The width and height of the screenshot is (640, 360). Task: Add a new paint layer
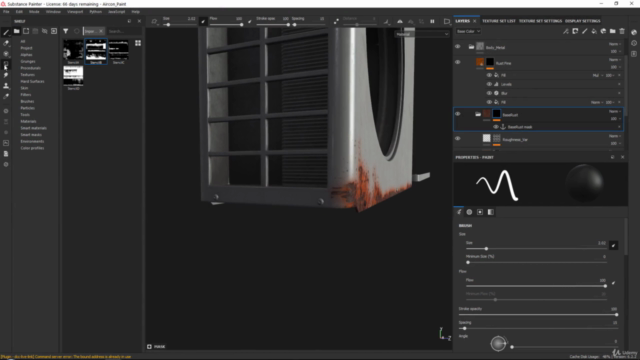pyautogui.click(x=584, y=31)
